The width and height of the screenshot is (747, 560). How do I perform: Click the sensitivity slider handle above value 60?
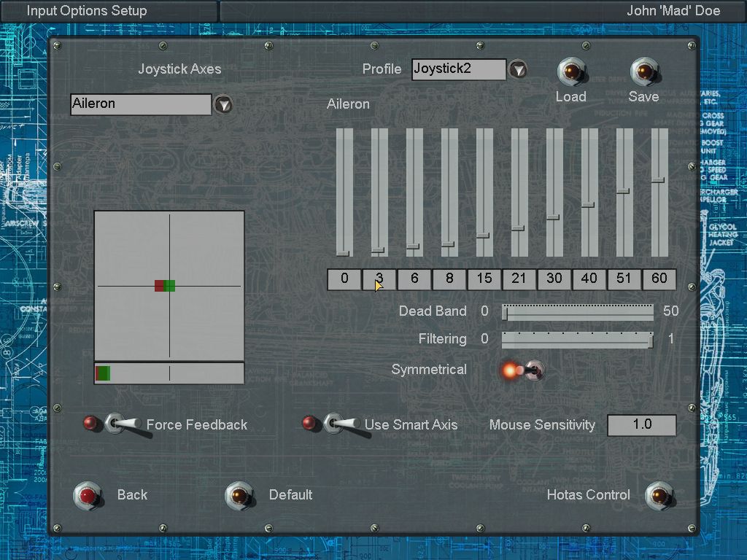coord(658,181)
